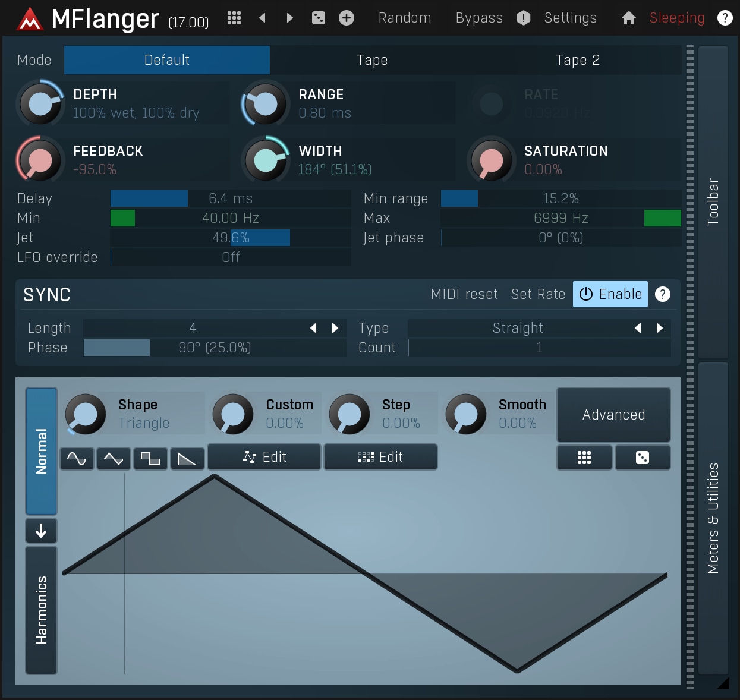Switch to the Tape mode tab
The width and height of the screenshot is (740, 700).
[372, 60]
